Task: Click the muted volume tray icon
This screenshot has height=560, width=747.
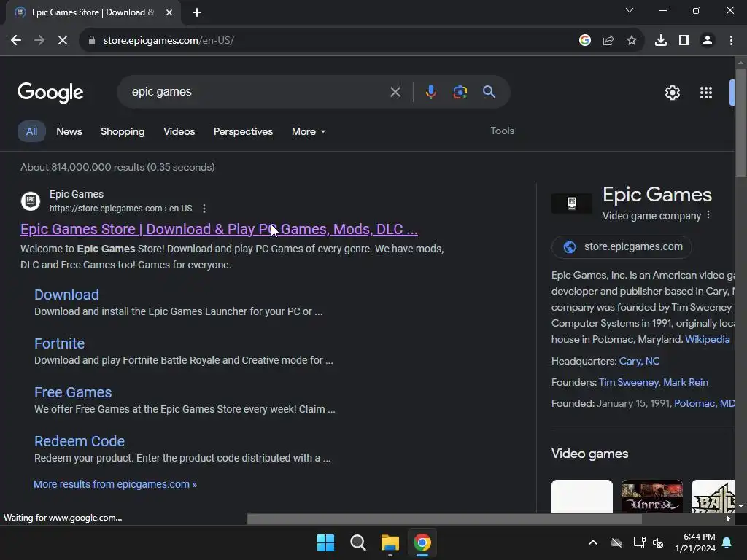Action: (x=659, y=542)
